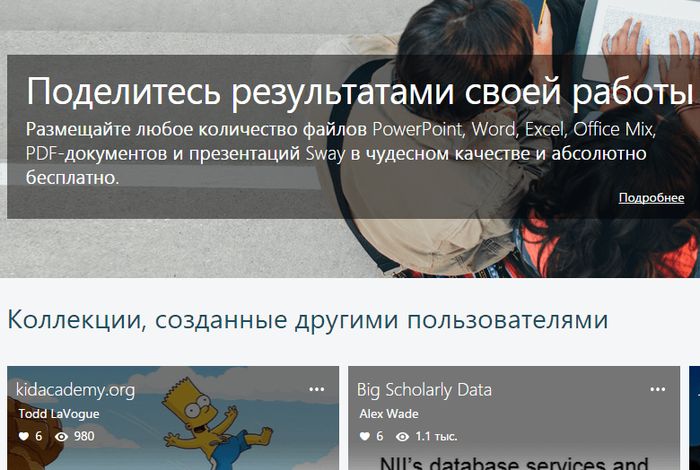The width and height of the screenshot is (700, 470).
Task: Click the 980 view count on kidacademy.org
Action: 84,437
